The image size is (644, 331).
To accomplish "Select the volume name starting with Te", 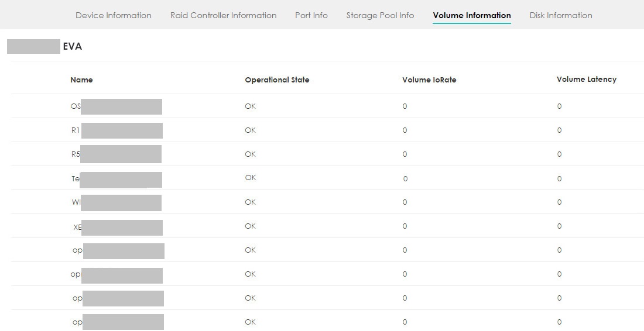I will pos(76,178).
